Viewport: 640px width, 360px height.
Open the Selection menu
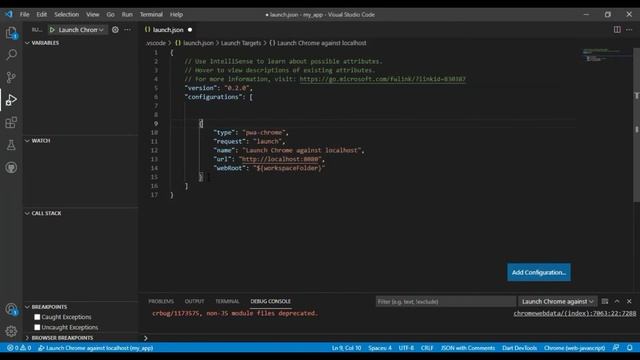67,14
